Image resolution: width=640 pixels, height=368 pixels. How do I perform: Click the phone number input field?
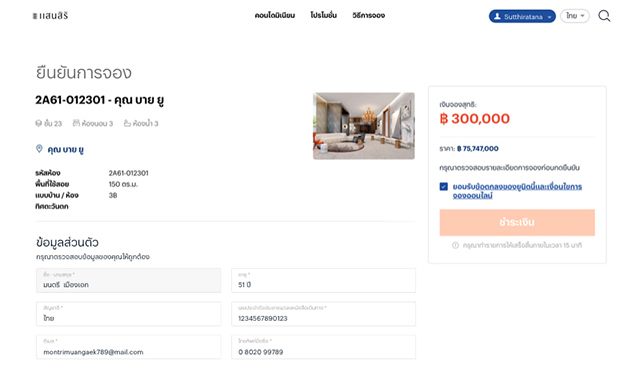click(x=324, y=347)
